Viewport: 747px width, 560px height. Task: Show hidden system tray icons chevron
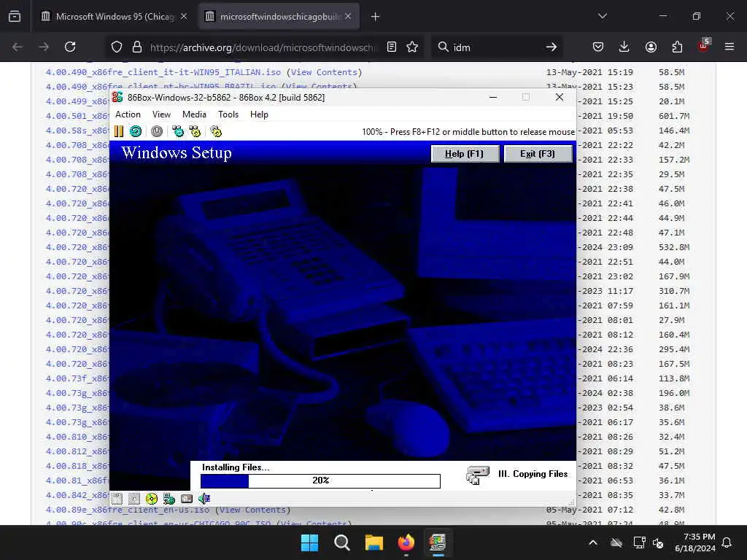click(593, 542)
